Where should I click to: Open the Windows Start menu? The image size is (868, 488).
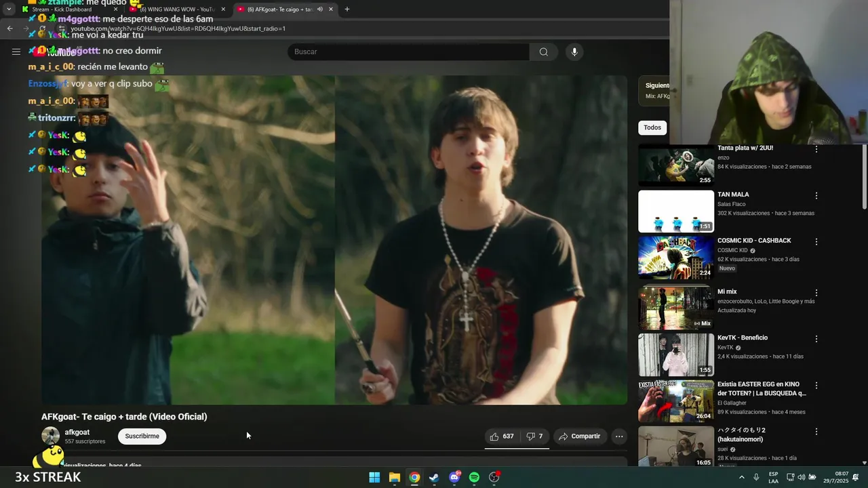tap(374, 477)
